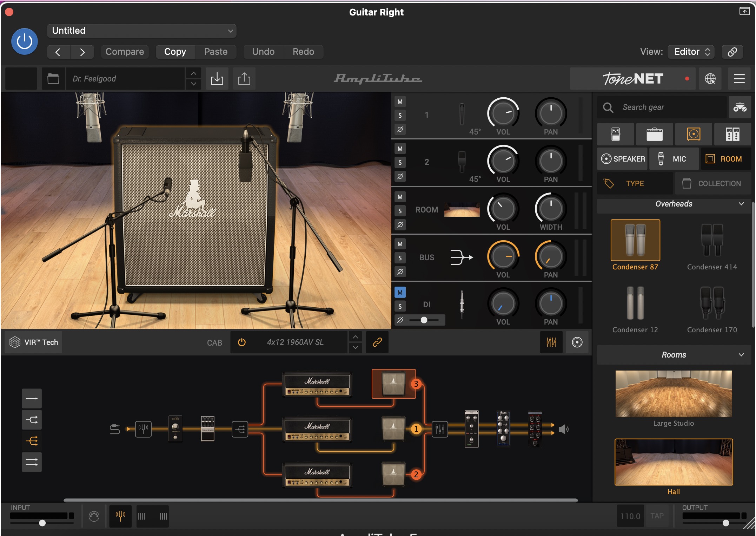Image resolution: width=756 pixels, height=536 pixels.
Task: Select the COLLECTION filter tab
Action: click(713, 183)
